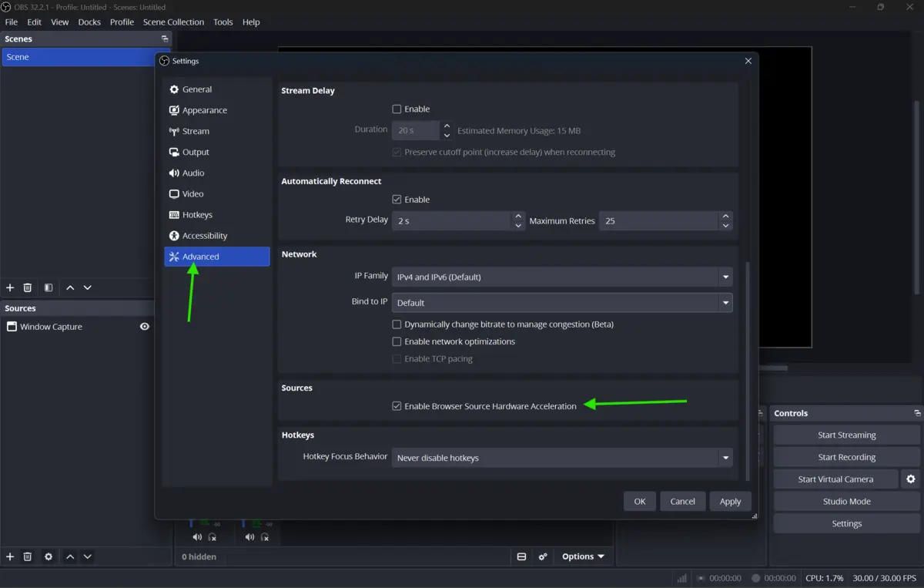Switch to the Output settings tab

point(217,152)
